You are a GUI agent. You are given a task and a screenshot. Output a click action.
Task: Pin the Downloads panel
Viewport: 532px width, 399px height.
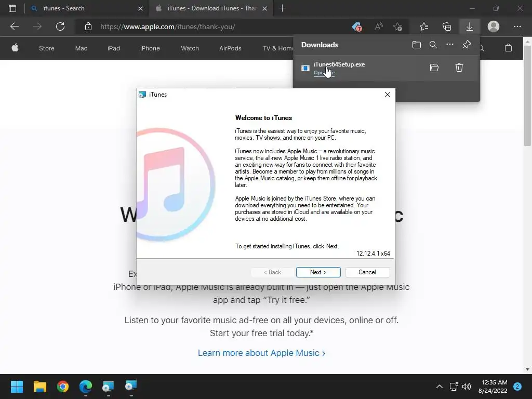click(467, 45)
